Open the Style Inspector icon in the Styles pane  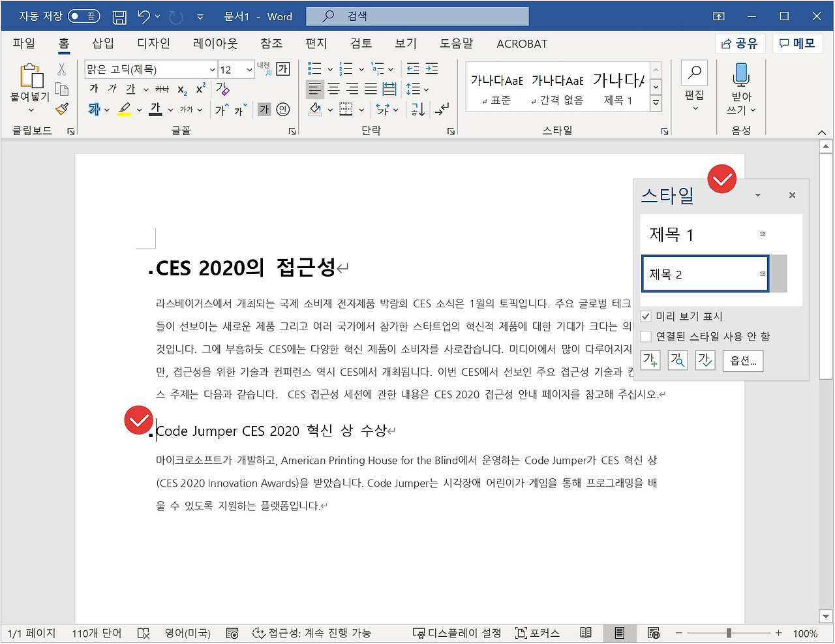coord(678,360)
